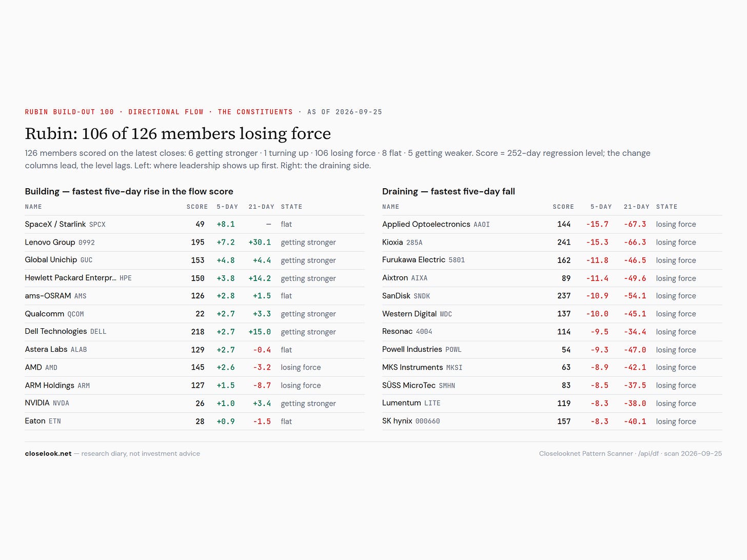
Task: Click the "Furukawa Electric" company name
Action: click(414, 260)
